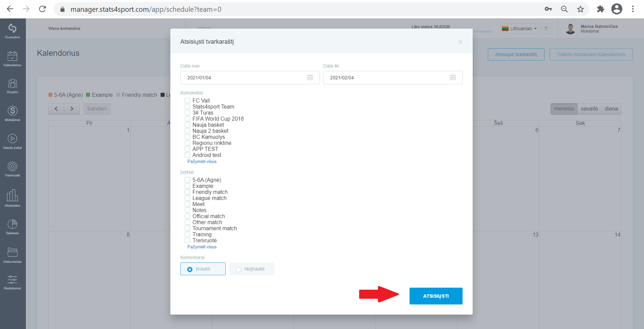Image resolution: width=644 pixels, height=329 pixels.
Task: Switch calendar to savaitė view
Action: click(589, 109)
